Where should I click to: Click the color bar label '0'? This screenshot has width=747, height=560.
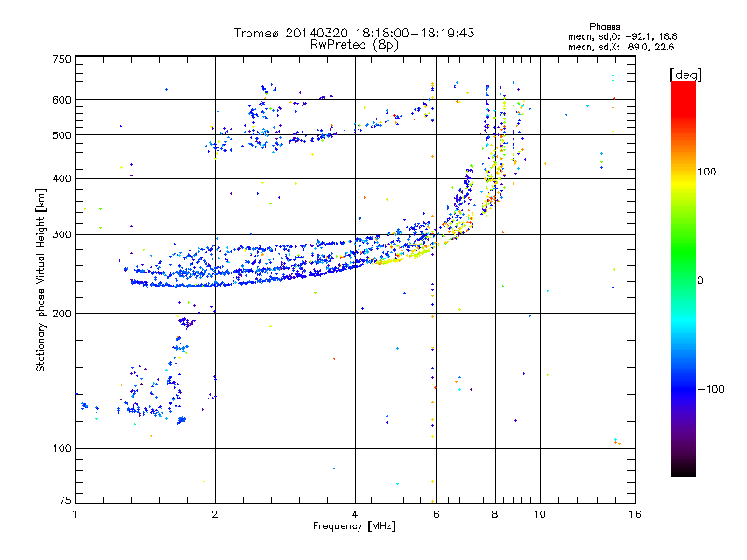tap(700, 280)
